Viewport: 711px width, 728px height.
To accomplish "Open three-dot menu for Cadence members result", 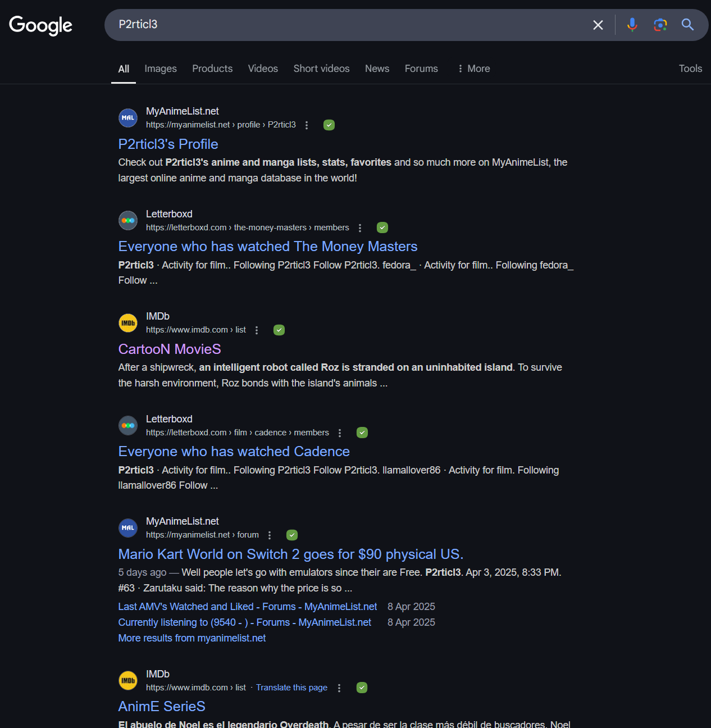I will tap(340, 433).
